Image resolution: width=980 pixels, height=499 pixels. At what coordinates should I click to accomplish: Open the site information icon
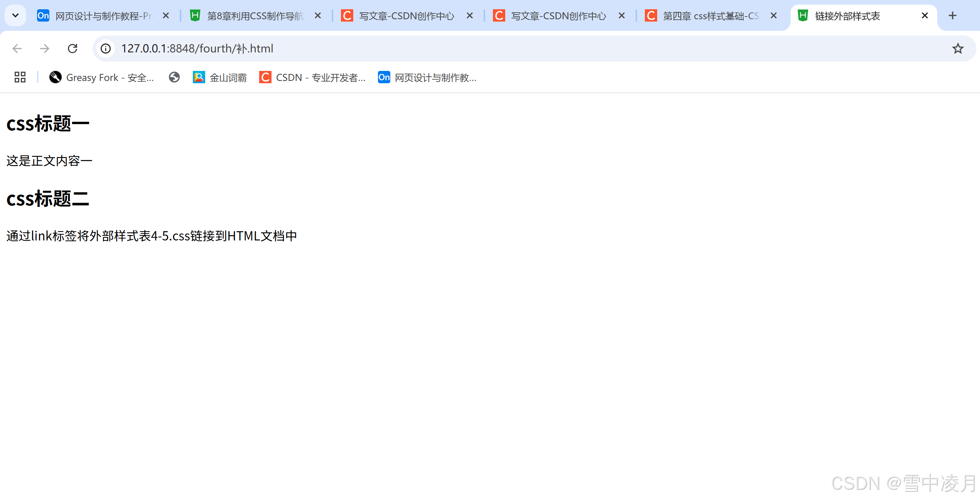coord(106,49)
